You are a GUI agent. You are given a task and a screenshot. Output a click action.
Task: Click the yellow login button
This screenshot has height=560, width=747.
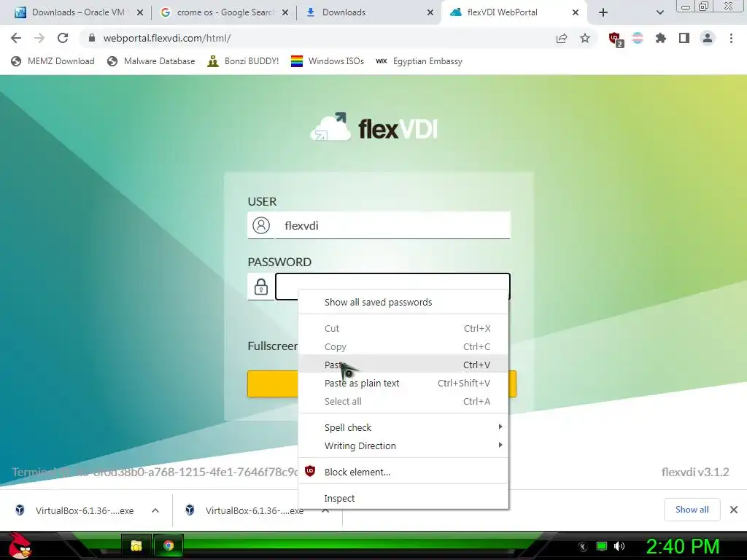273,384
